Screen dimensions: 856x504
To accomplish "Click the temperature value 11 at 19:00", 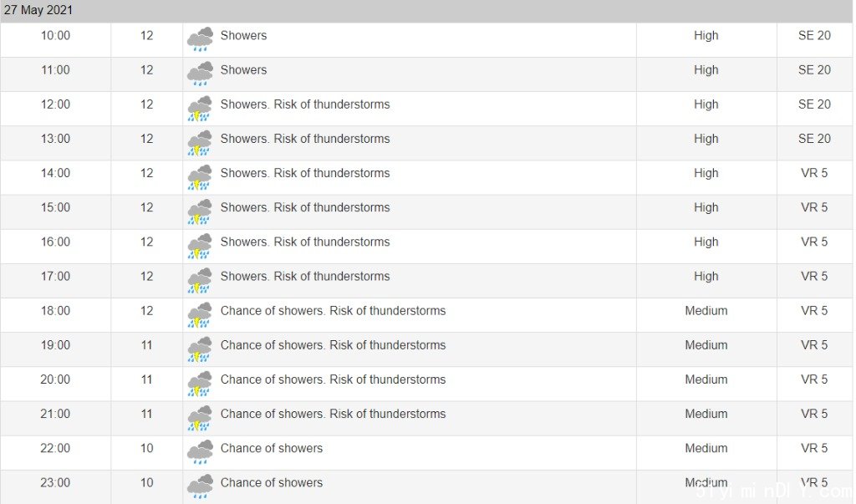I will click(x=146, y=345).
